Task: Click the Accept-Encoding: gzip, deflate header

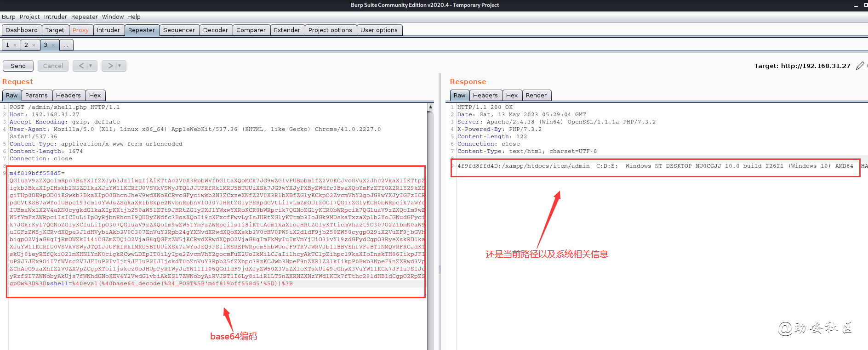Action: 65,122
